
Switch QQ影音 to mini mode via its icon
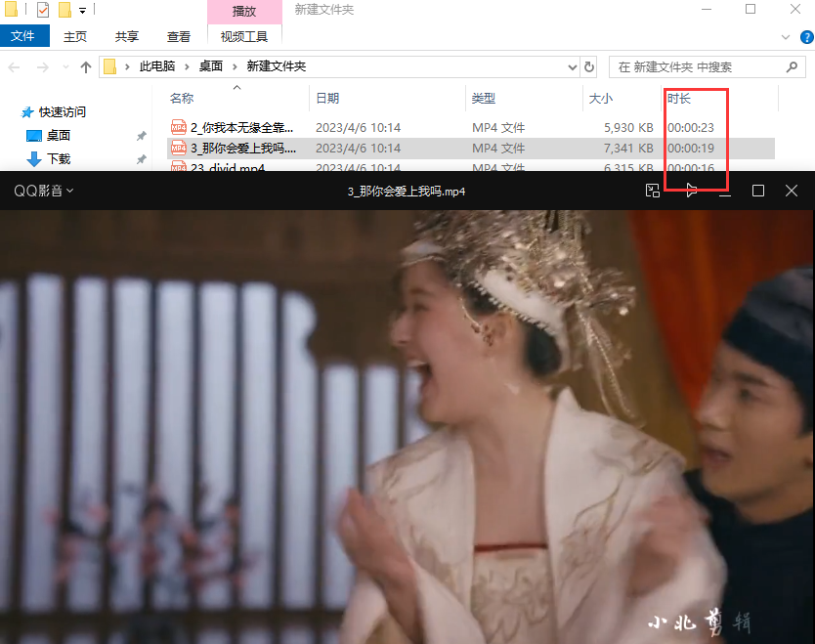pyautogui.click(x=653, y=191)
